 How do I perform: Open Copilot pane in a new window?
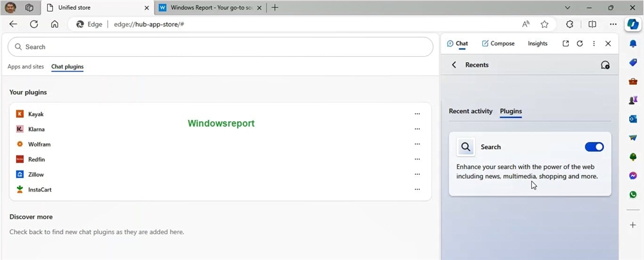(565, 44)
